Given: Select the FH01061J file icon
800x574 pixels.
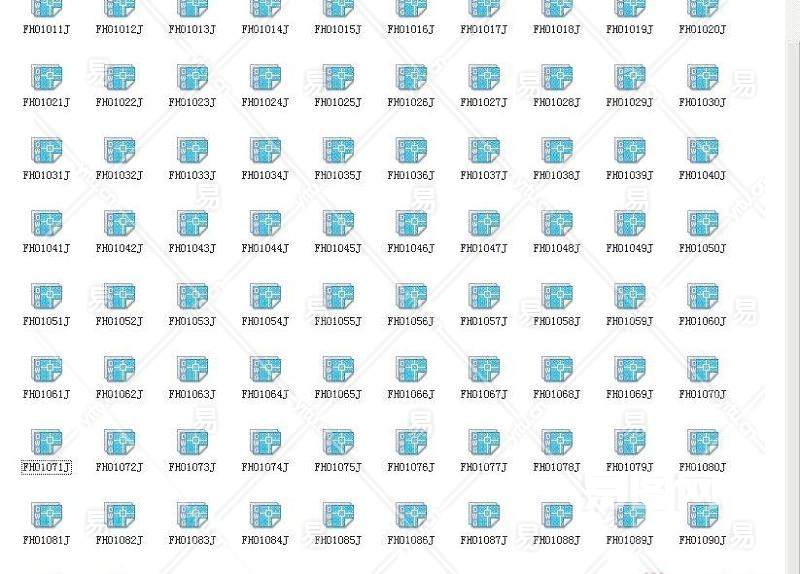Looking at the screenshot, I should [46, 369].
